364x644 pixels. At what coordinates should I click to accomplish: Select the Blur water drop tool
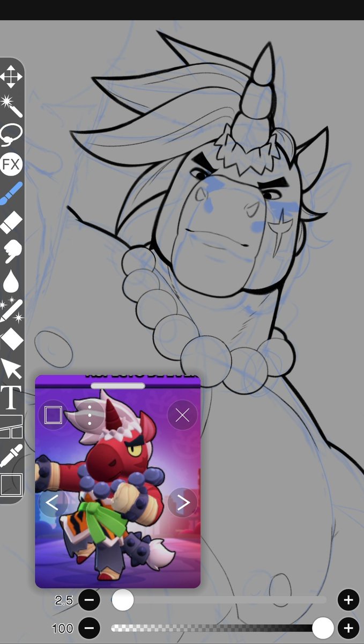click(11, 280)
